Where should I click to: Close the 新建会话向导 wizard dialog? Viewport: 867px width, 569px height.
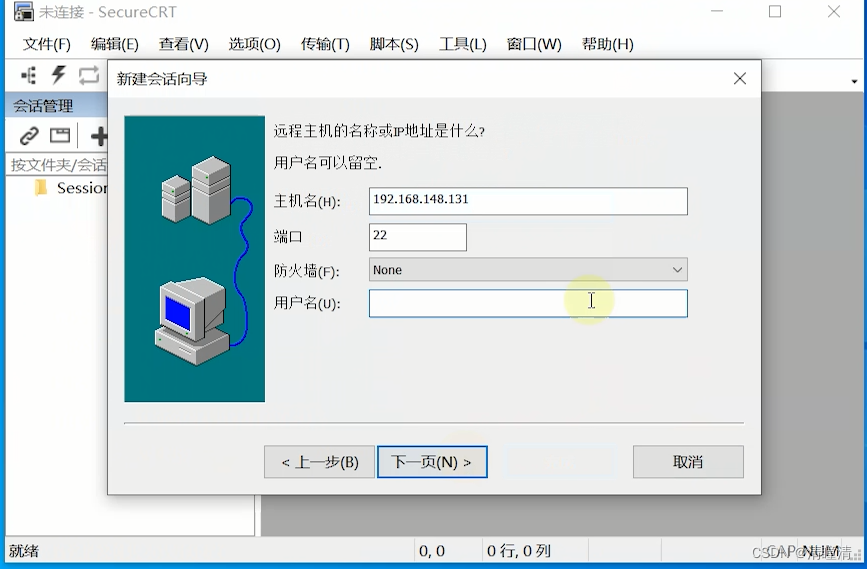point(740,79)
